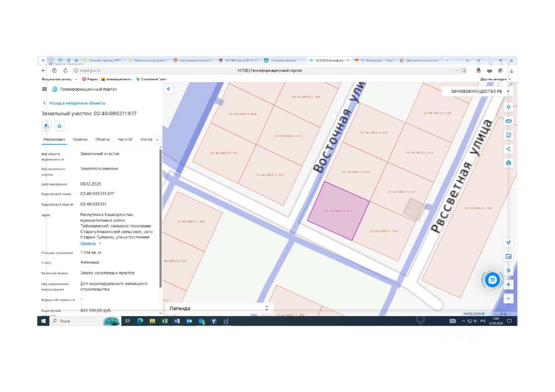
Task: Click the Геоинформационный портал logo
Action: tap(85, 89)
